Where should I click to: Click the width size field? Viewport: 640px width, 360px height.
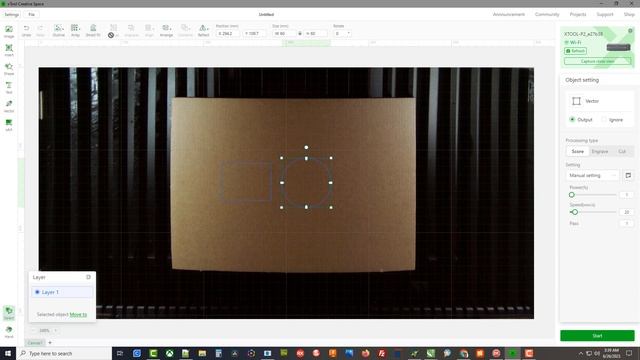(x=284, y=33)
